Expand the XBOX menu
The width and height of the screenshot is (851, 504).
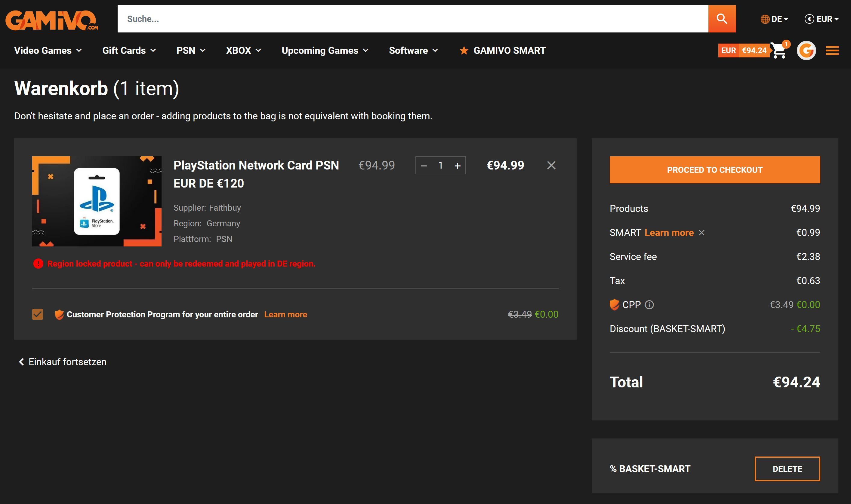click(x=243, y=50)
